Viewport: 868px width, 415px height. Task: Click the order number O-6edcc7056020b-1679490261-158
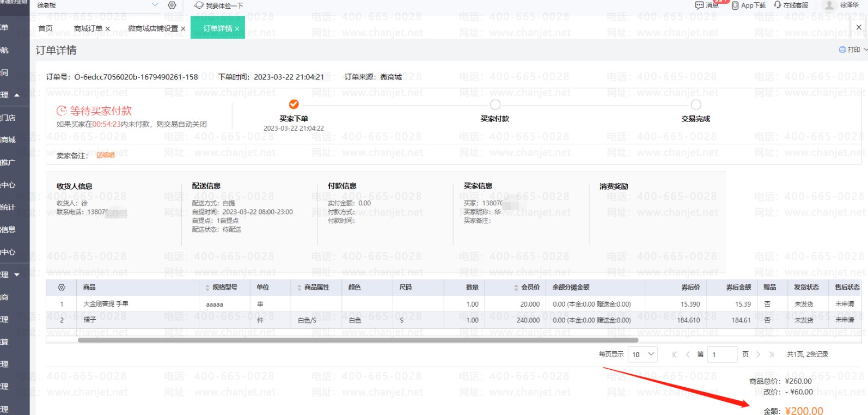136,77
